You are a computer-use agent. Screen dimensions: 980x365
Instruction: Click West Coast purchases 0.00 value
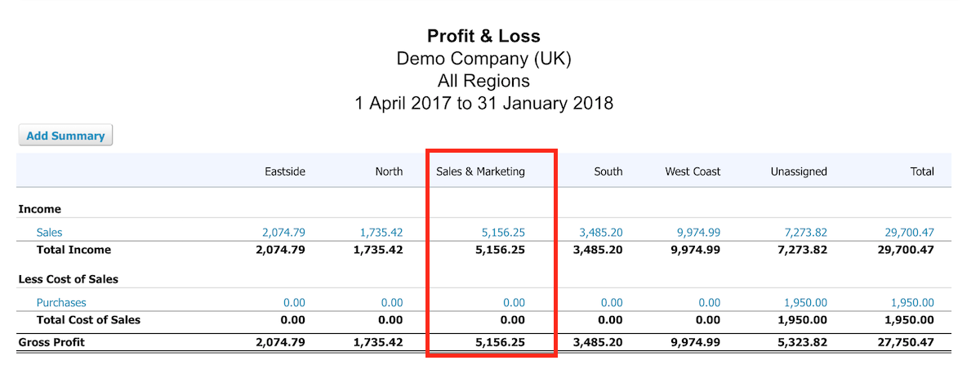pyautogui.click(x=708, y=303)
